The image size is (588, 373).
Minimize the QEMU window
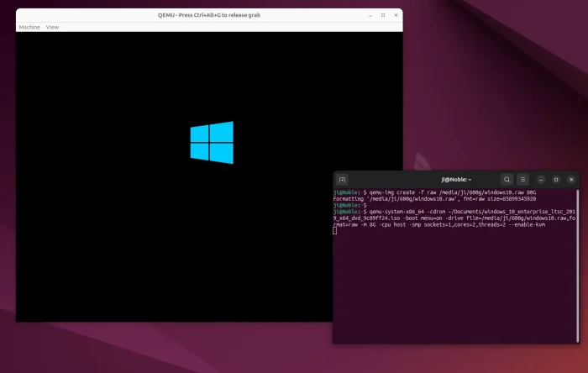click(370, 15)
